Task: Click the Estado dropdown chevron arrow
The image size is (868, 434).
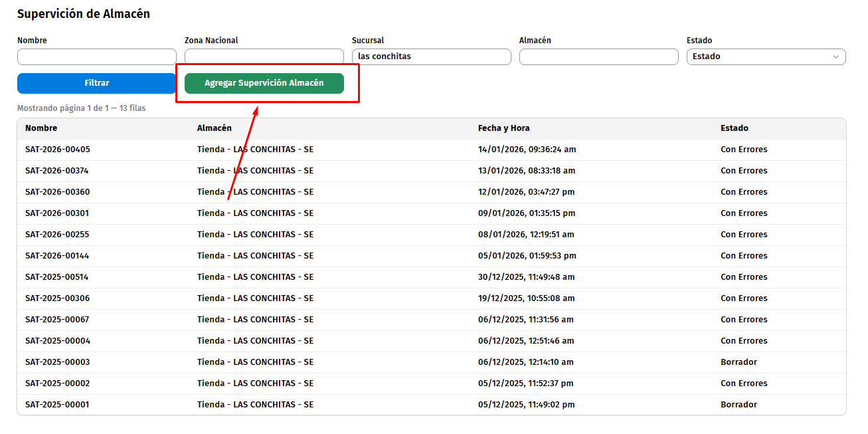Action: 835,57
